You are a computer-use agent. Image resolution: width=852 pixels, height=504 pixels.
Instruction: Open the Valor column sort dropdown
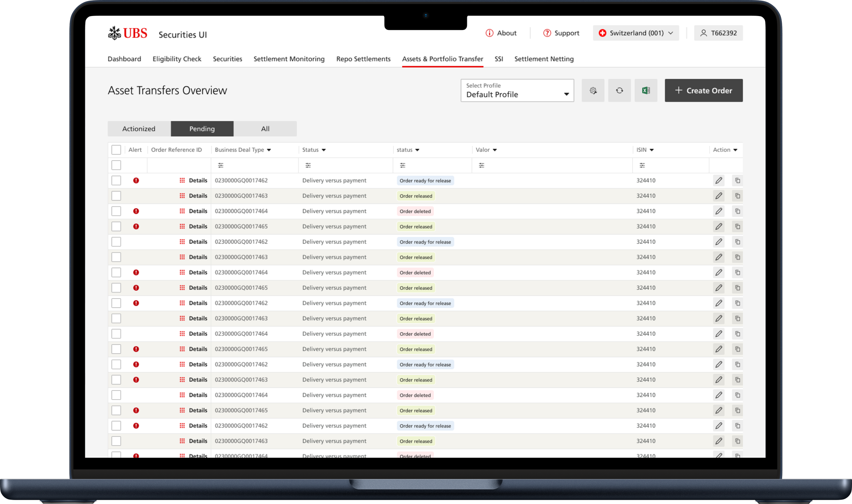tap(495, 150)
